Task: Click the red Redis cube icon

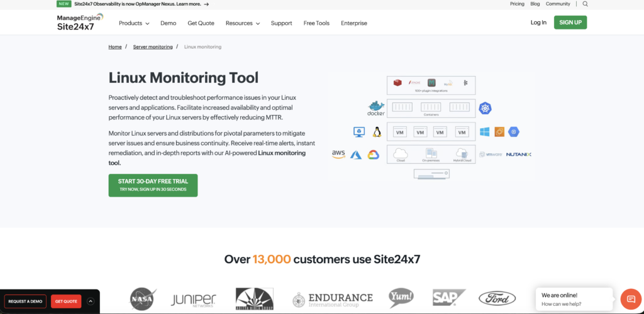Action: 397,83
